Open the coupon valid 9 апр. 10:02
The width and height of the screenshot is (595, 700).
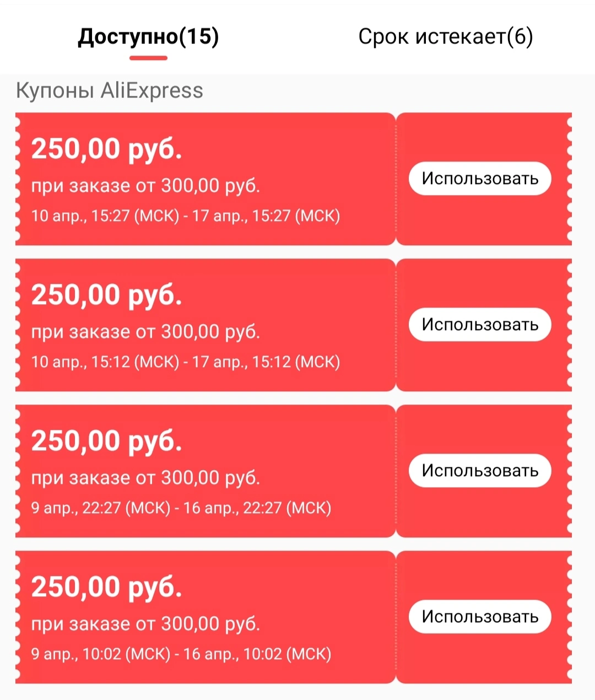tap(205, 617)
